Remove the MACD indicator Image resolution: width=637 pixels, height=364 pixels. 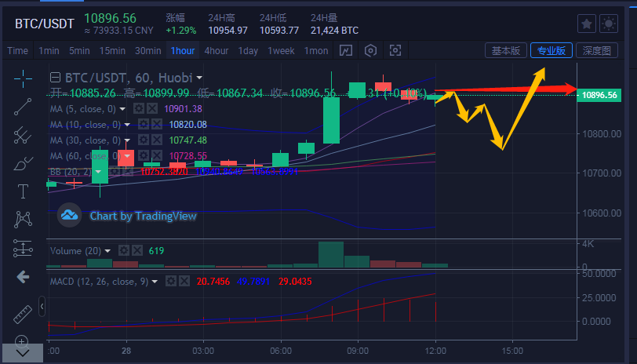point(184,281)
